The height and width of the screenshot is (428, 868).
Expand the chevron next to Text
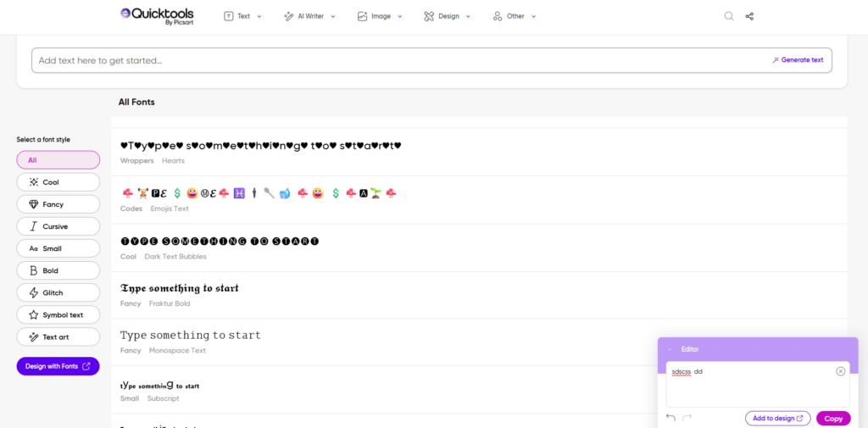click(x=259, y=17)
